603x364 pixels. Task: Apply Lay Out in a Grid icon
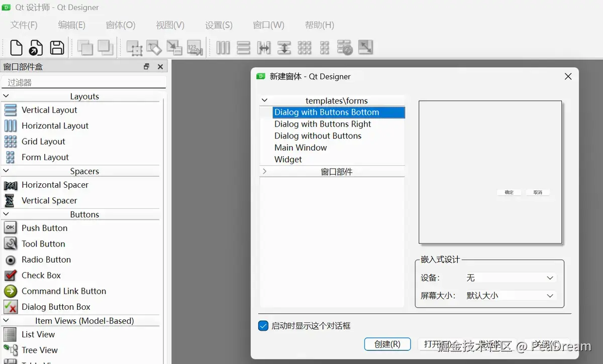tap(305, 48)
